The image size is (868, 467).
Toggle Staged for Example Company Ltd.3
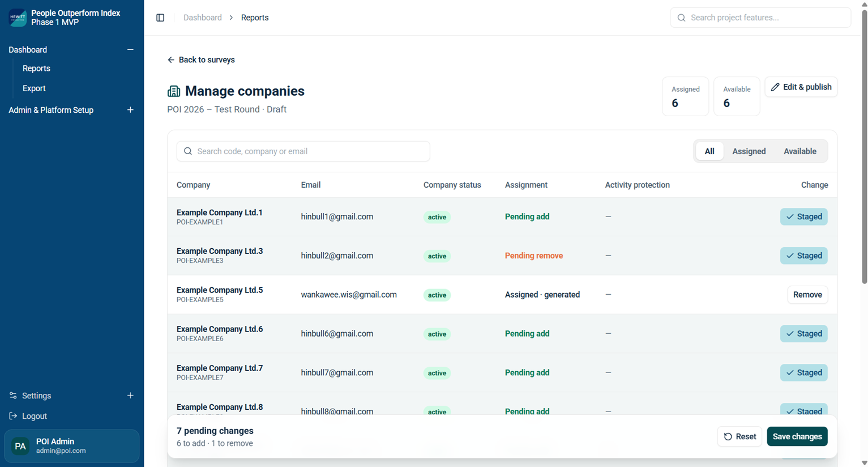point(803,256)
